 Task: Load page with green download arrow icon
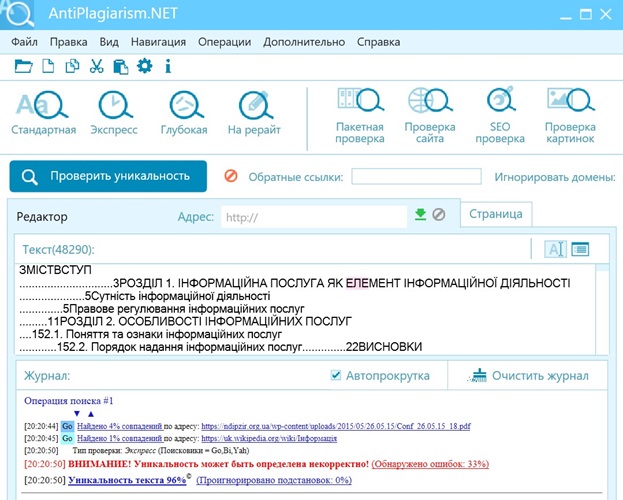tap(420, 215)
